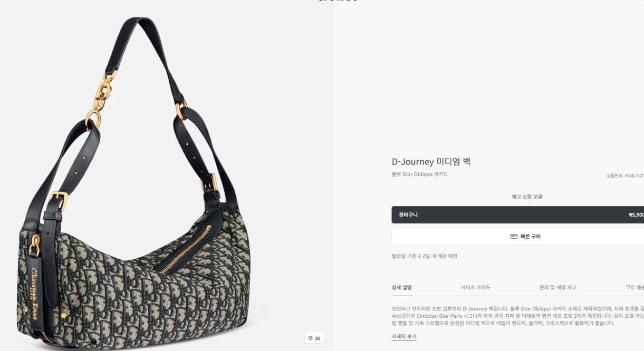Click the partially visible DIOR logo at top
This screenshot has height=351, width=644.
tap(338, 1)
